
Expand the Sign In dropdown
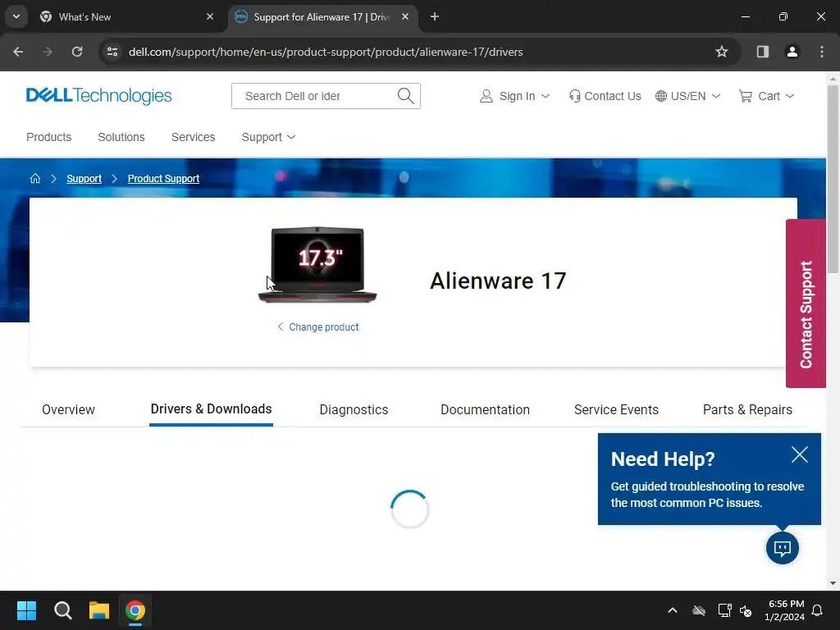click(515, 96)
